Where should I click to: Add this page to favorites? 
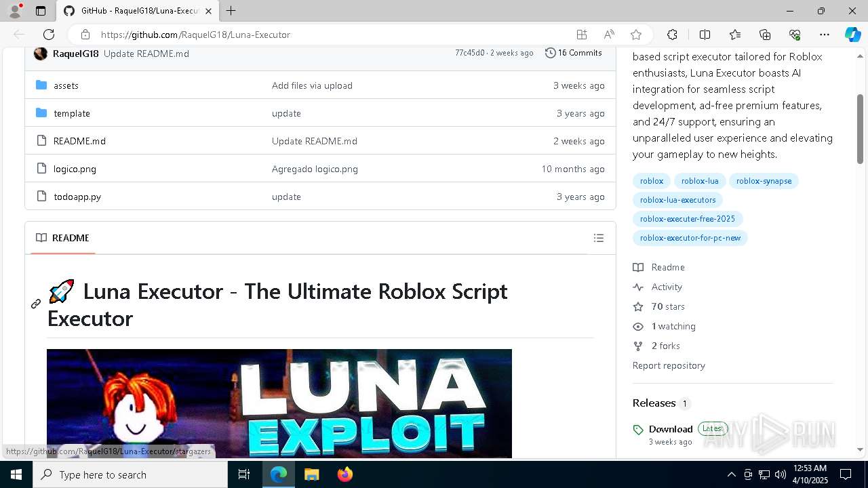point(636,35)
